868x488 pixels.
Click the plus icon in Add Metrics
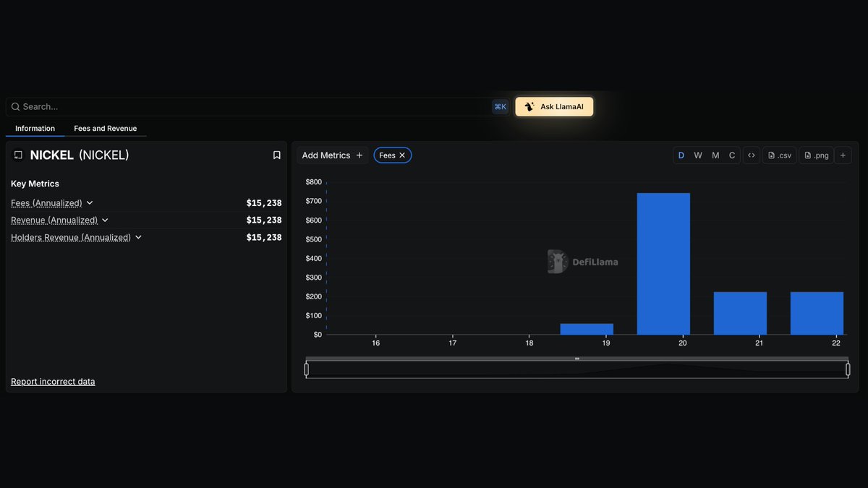(359, 155)
